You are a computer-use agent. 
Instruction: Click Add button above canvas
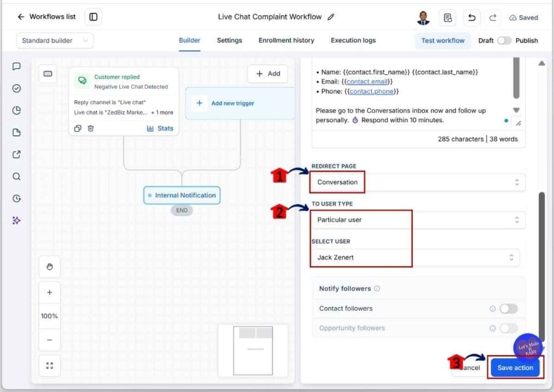268,74
